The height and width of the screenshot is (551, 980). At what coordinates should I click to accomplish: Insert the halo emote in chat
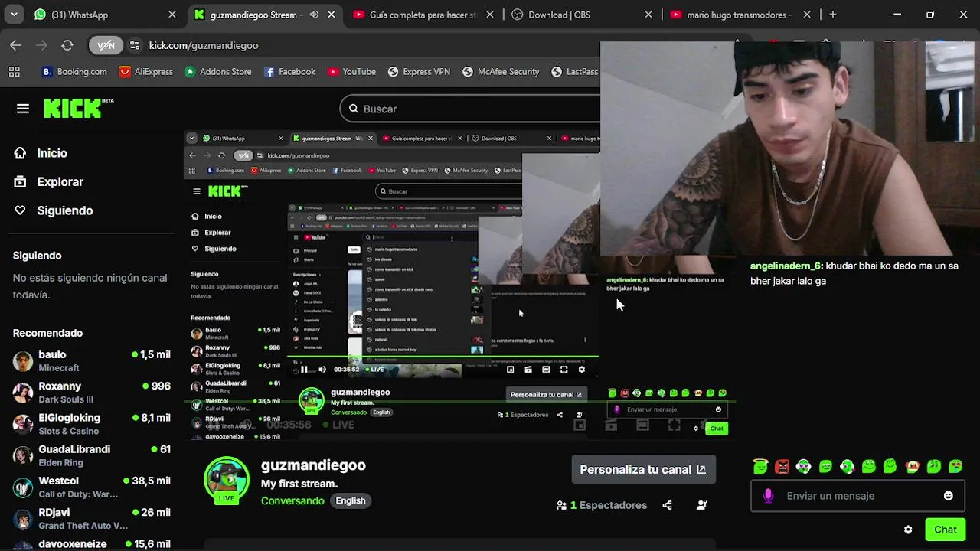click(760, 466)
